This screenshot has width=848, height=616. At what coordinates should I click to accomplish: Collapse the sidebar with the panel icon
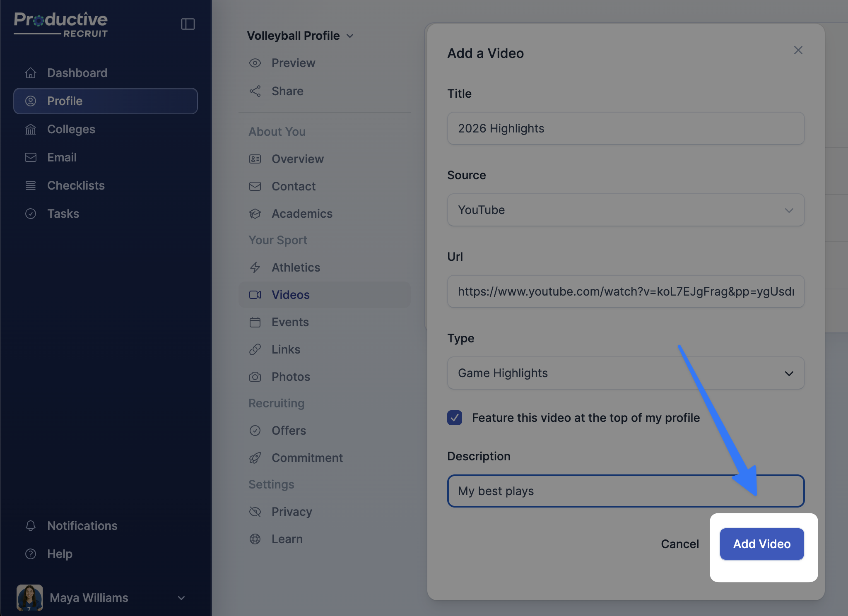tap(188, 24)
